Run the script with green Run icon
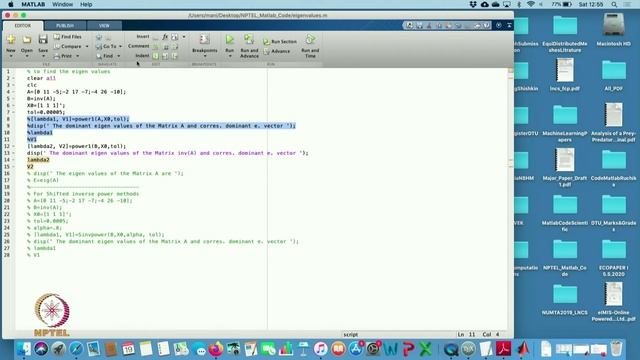640x360 pixels. pos(230,39)
